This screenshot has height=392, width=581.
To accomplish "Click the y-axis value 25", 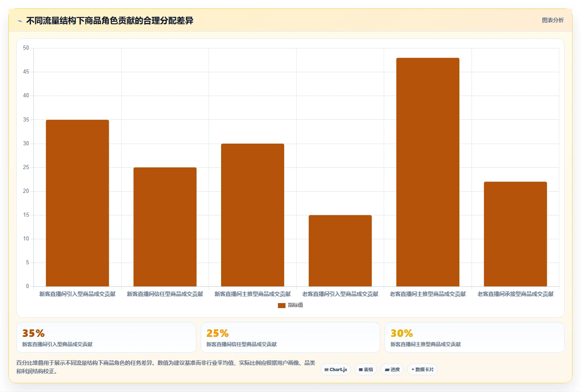I will pos(26,167).
